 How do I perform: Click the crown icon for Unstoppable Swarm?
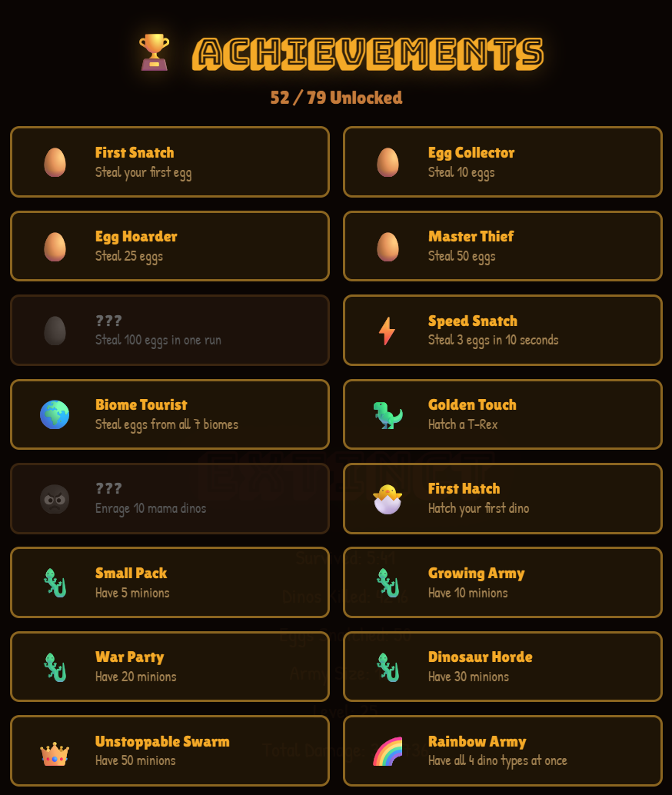coord(55,751)
